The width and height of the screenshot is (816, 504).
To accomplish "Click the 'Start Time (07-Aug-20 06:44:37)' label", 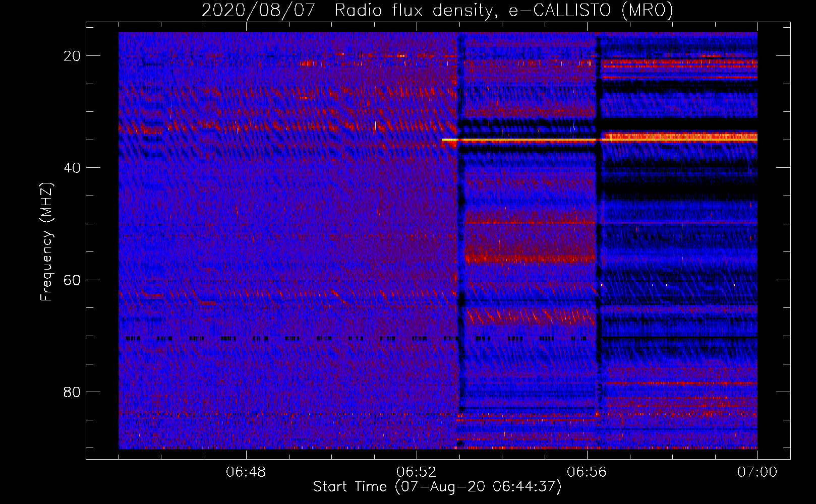I will pos(437,487).
